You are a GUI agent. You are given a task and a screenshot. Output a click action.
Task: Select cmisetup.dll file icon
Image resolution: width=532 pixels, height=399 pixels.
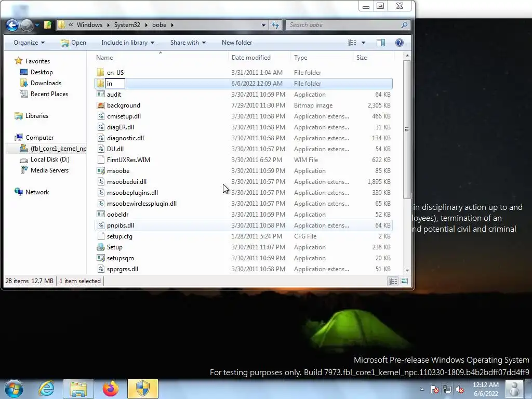[100, 116]
